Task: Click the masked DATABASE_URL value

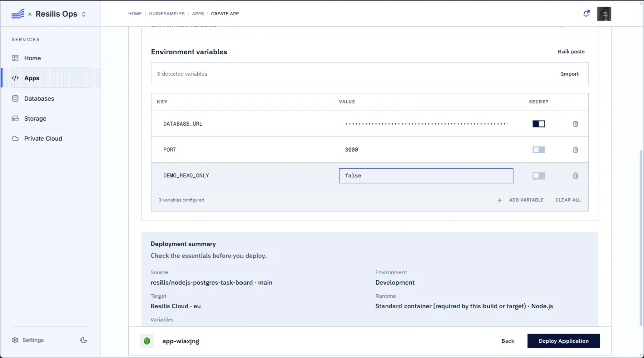Action: tap(426, 124)
